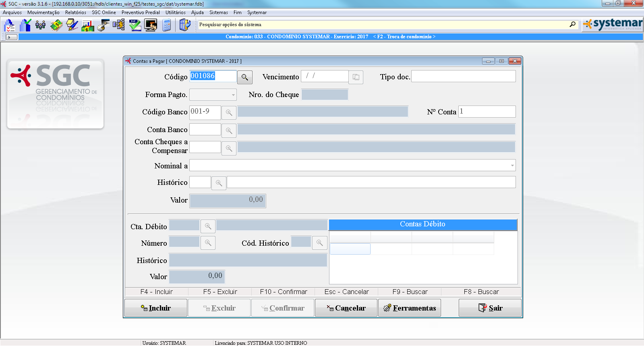Click the lookup button for Cta. Débito
Viewport: 644px width, 346px height.
coord(208,226)
